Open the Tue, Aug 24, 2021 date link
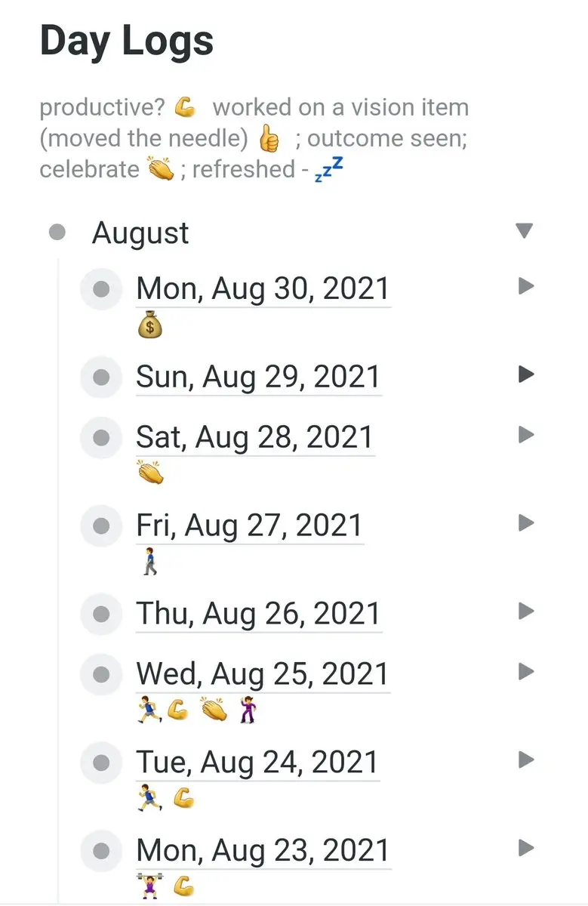Viewport: 588px width, 906px height. pos(257,762)
